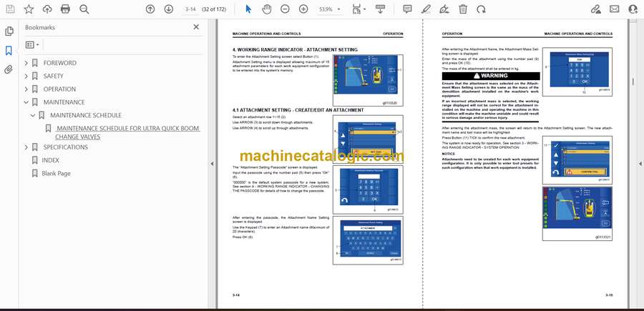Click the page number field showing 3-14
The image size is (644, 311).
click(x=190, y=9)
